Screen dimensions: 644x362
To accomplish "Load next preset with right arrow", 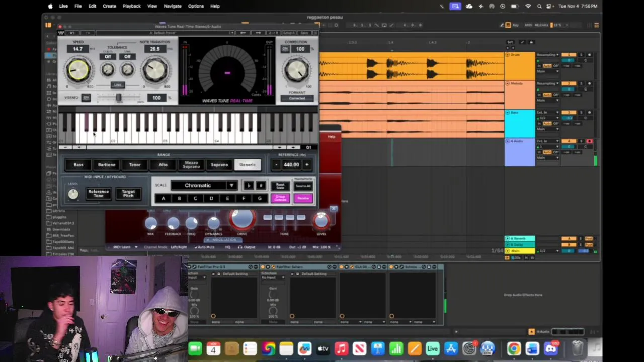I will [x=258, y=33].
